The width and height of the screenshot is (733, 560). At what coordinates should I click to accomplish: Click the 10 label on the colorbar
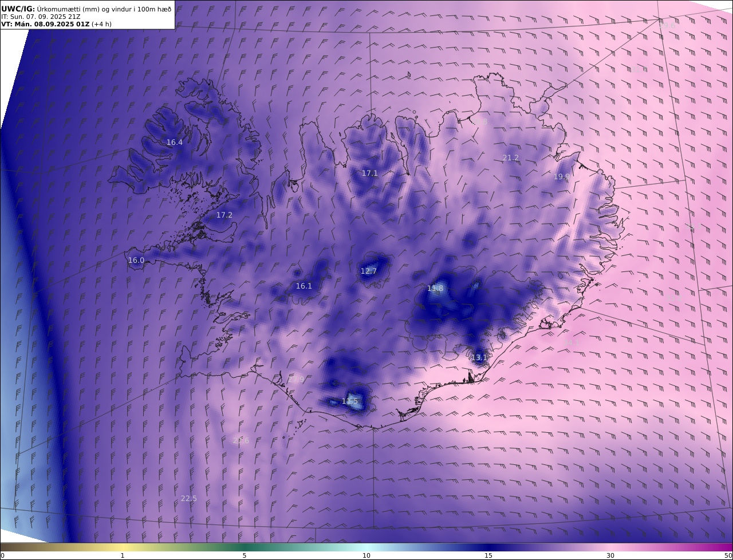[x=366, y=555]
